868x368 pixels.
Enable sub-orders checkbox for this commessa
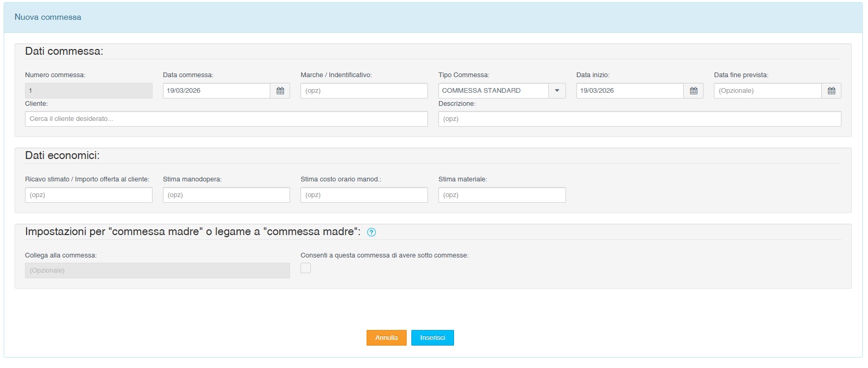point(306,268)
